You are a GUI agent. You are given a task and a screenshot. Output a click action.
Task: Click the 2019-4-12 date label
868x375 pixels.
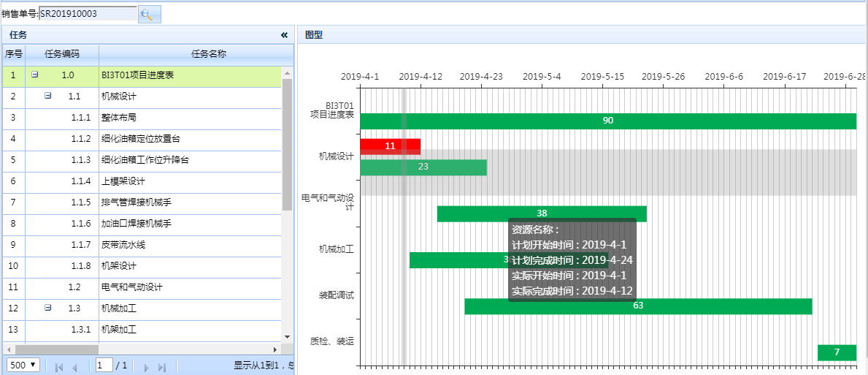pos(420,77)
